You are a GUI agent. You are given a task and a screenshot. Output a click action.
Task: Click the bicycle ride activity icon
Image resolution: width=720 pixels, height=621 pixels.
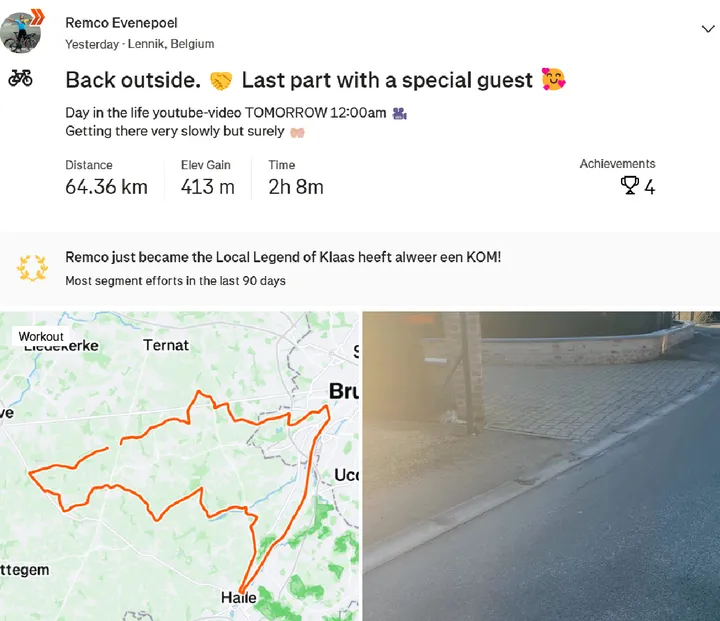click(x=20, y=78)
